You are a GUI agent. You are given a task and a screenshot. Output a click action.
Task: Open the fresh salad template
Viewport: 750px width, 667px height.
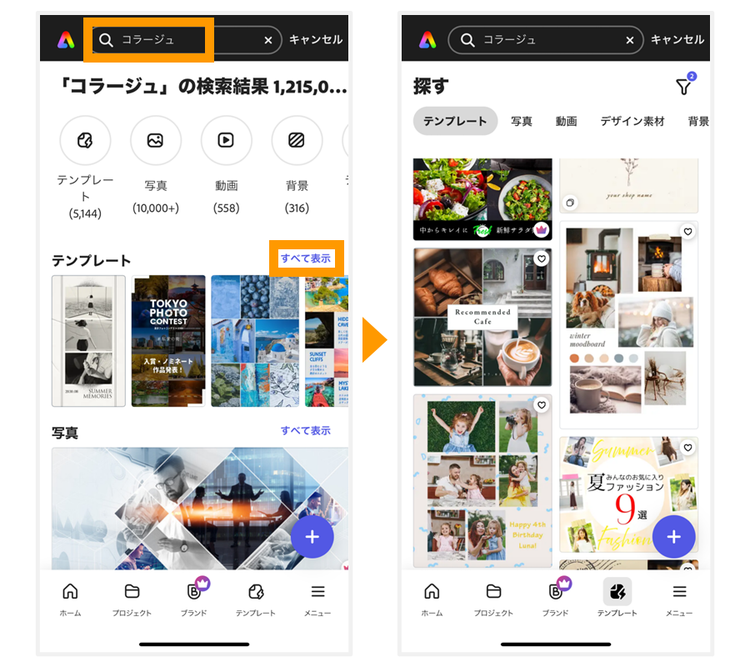click(482, 199)
